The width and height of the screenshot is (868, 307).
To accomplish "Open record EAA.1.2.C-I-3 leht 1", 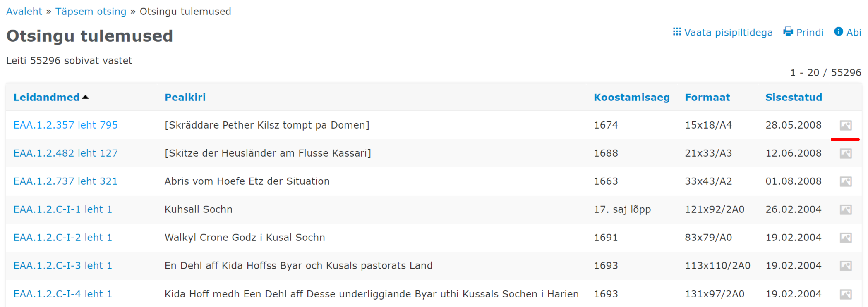I will point(62,266).
